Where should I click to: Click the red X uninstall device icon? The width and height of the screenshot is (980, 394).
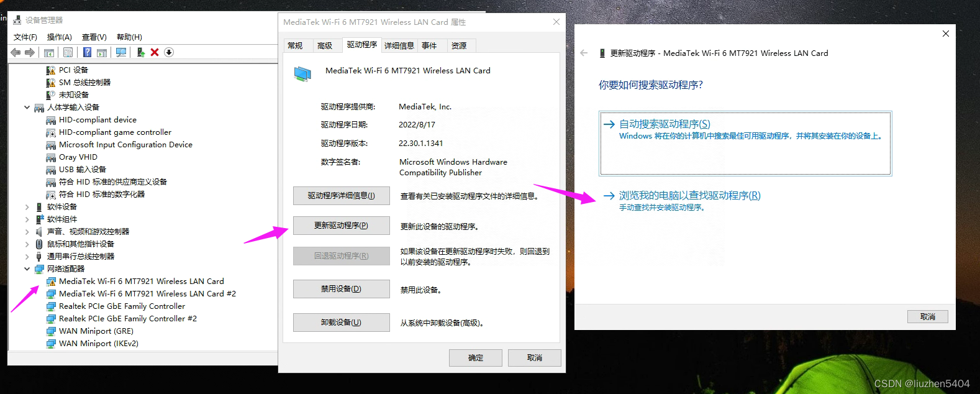[155, 52]
